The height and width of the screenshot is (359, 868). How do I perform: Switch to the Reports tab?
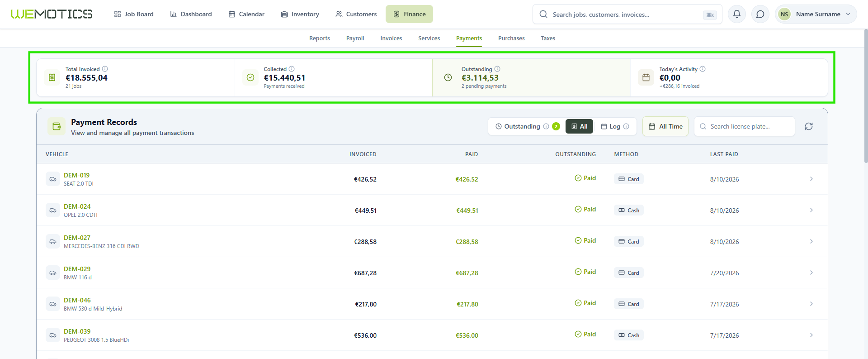click(320, 38)
